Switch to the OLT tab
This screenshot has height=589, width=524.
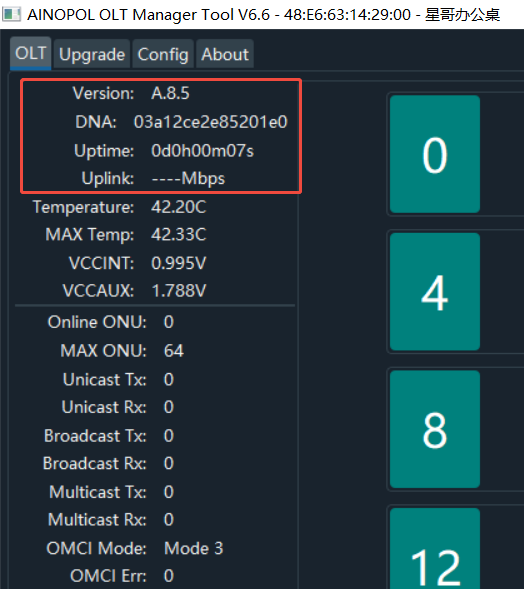30,53
